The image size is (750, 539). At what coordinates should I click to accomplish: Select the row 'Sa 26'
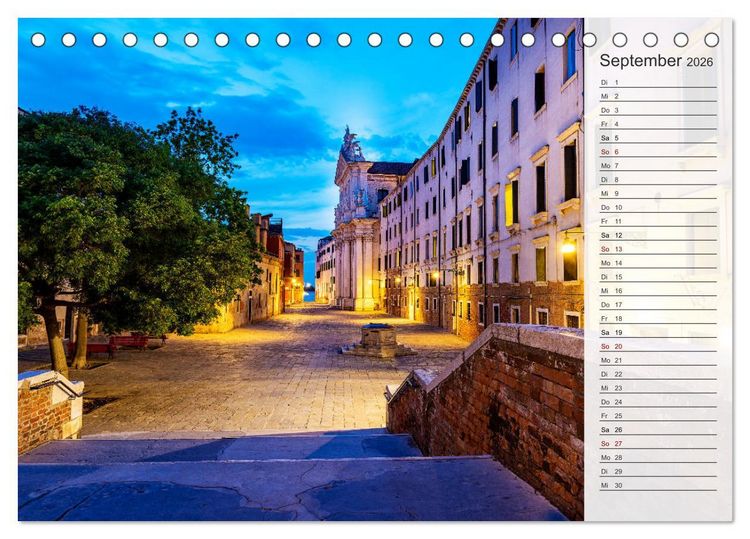click(x=658, y=429)
